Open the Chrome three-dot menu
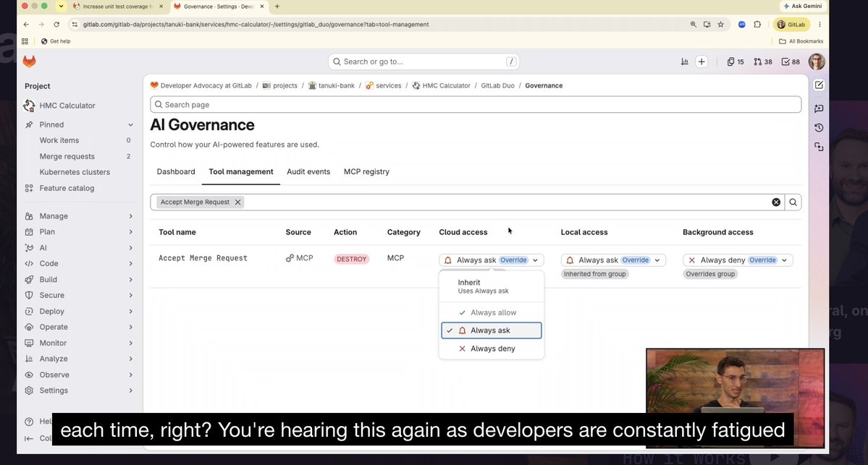 819,25
